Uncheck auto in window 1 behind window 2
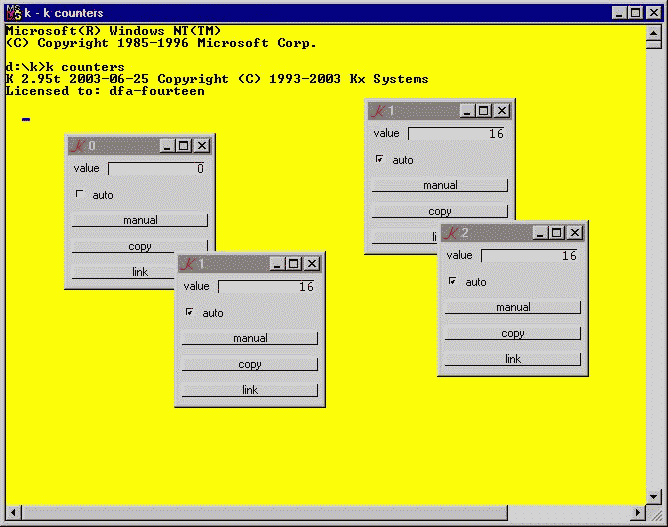The image size is (668, 527). point(380,159)
